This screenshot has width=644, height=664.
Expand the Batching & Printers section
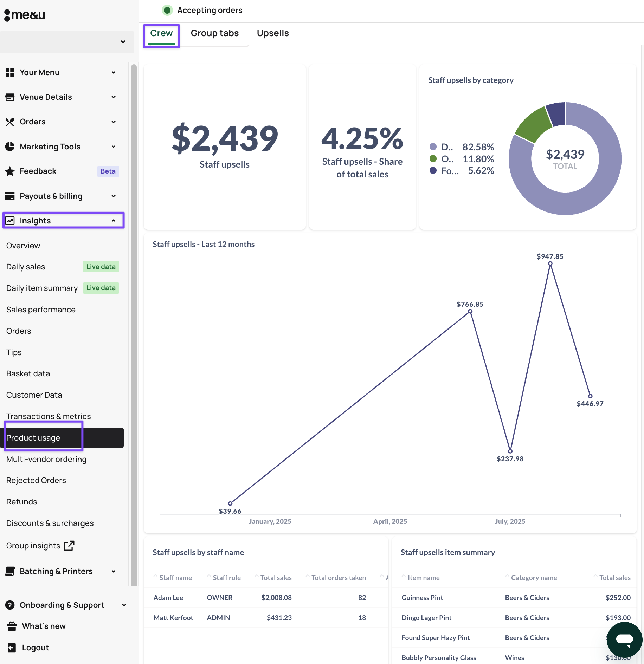click(x=114, y=571)
